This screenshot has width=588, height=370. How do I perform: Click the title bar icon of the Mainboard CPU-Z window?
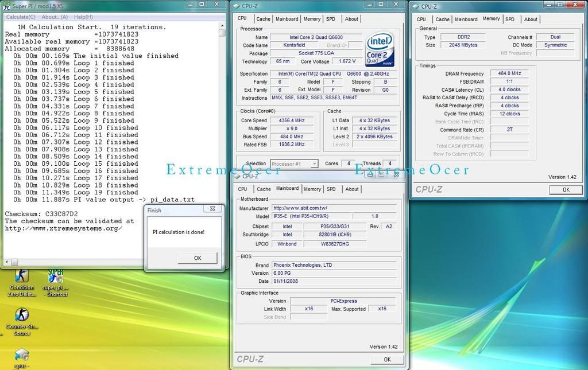pyautogui.click(x=237, y=176)
